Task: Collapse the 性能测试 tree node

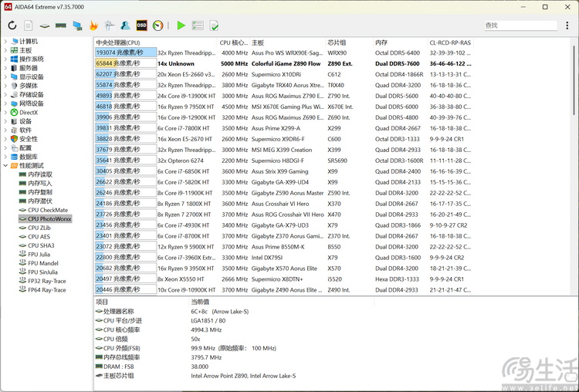Action: click(x=5, y=165)
